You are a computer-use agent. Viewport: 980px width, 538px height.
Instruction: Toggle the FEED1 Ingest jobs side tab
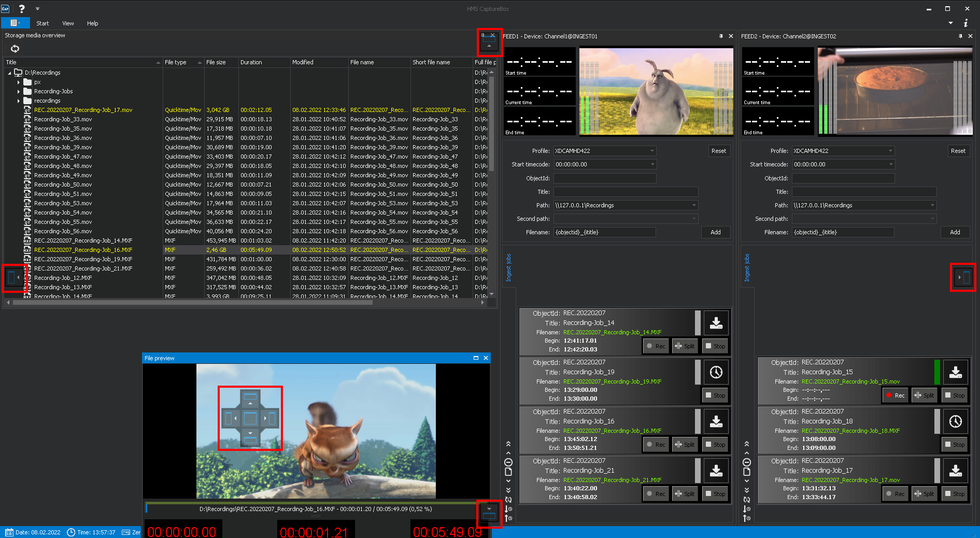click(x=508, y=267)
